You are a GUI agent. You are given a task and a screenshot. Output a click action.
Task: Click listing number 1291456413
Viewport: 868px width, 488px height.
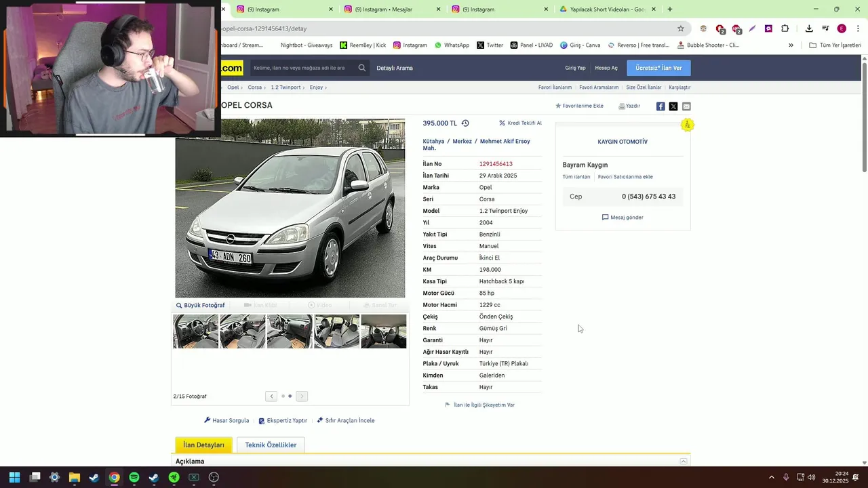coord(496,164)
